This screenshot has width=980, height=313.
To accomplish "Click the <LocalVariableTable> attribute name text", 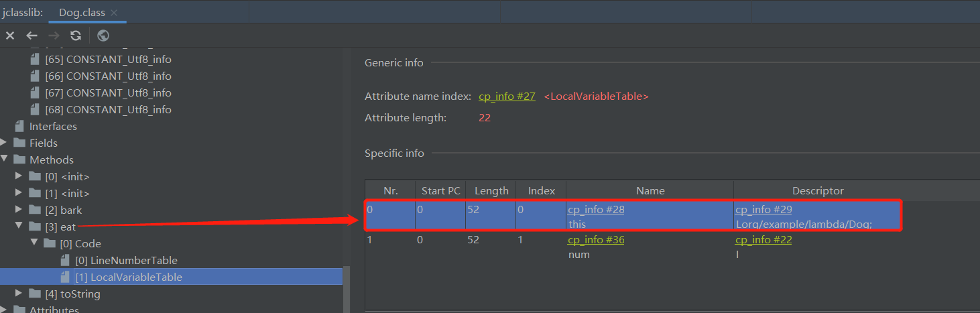I will [596, 97].
